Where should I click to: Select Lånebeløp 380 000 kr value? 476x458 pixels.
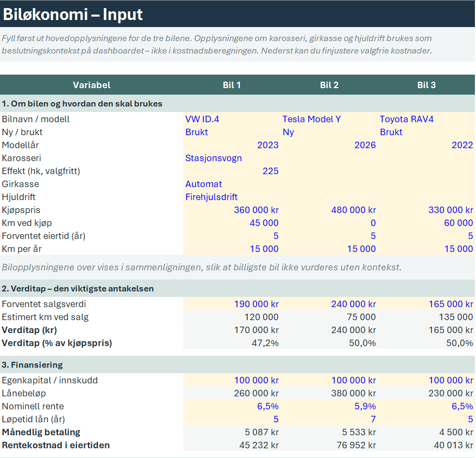[x=353, y=393]
